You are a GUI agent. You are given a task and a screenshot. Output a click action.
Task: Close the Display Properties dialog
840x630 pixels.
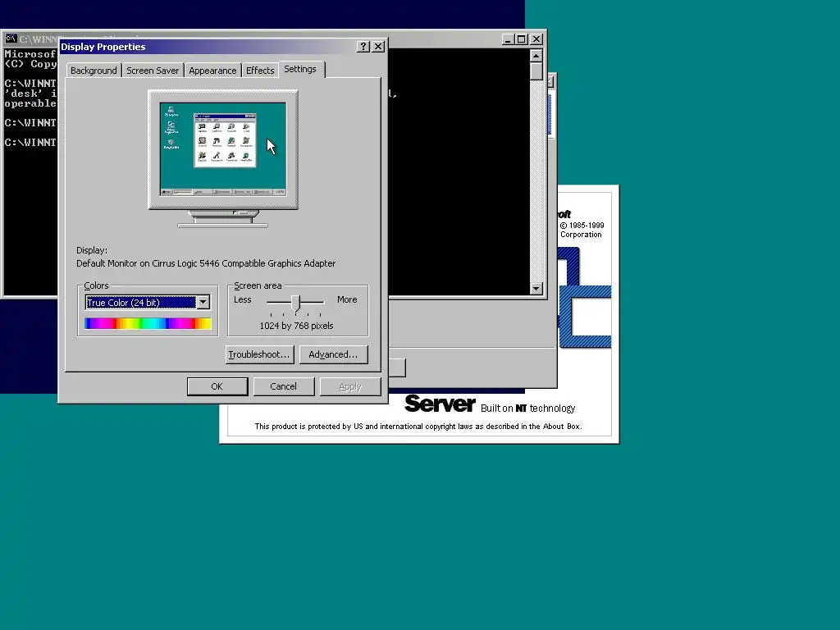pyautogui.click(x=378, y=47)
